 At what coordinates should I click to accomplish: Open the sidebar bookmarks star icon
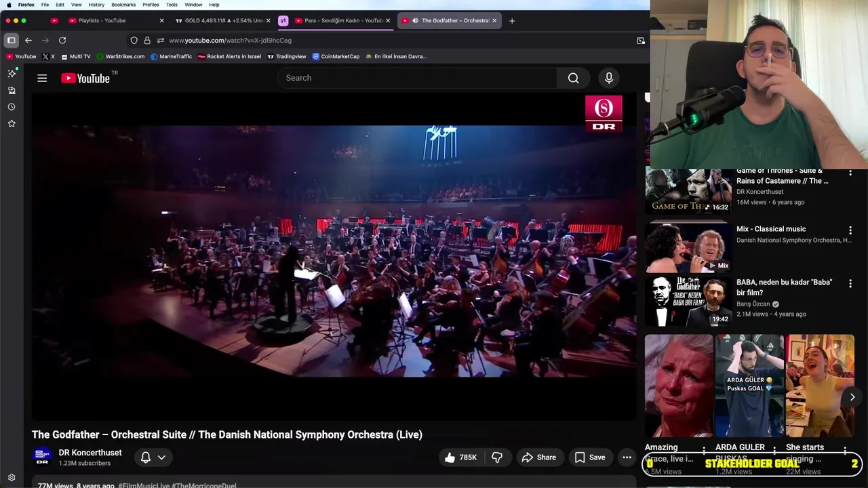pyautogui.click(x=12, y=123)
